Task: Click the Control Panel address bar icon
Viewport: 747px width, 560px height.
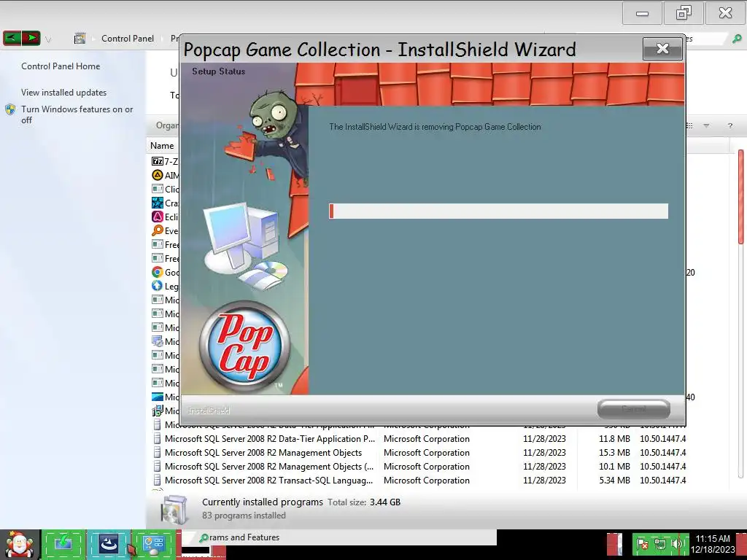Action: [x=80, y=38]
